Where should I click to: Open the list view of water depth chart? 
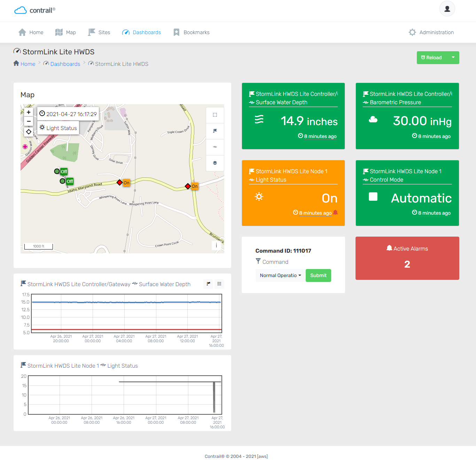pos(219,284)
